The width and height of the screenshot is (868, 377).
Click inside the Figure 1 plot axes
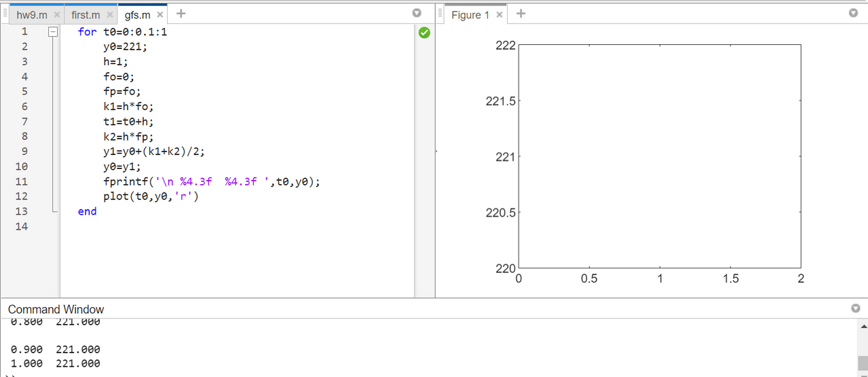click(x=660, y=156)
